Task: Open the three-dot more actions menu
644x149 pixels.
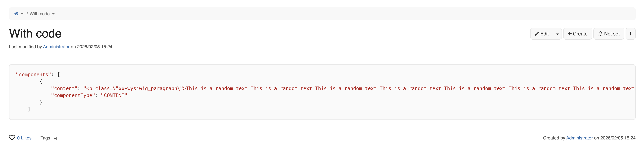Action: pos(630,34)
